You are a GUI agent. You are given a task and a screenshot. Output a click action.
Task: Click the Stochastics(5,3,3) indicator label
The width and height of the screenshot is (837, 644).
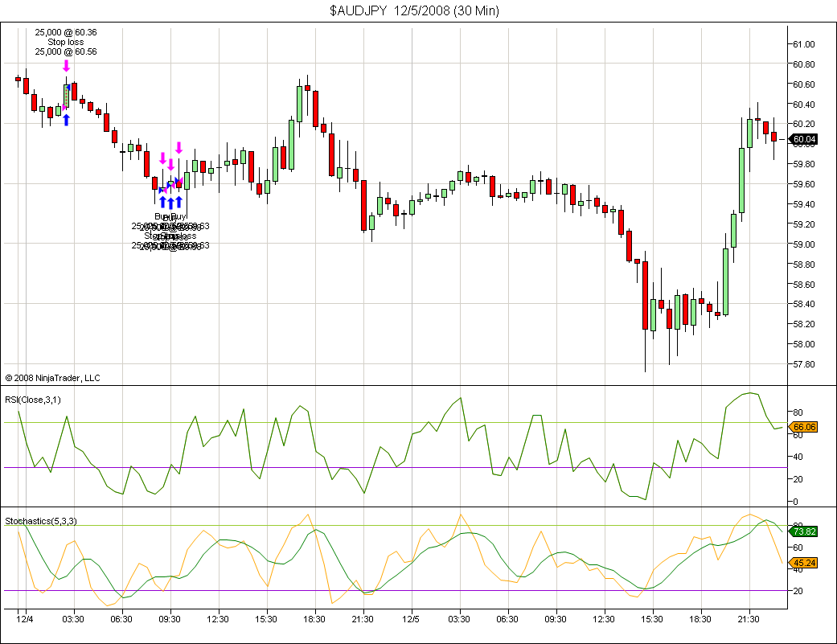coord(41,521)
